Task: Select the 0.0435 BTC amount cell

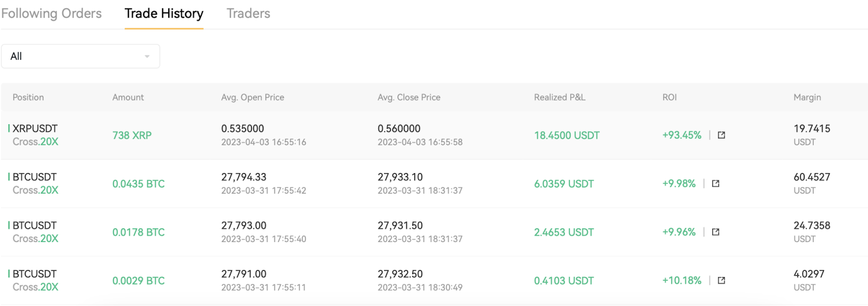Action: point(138,184)
